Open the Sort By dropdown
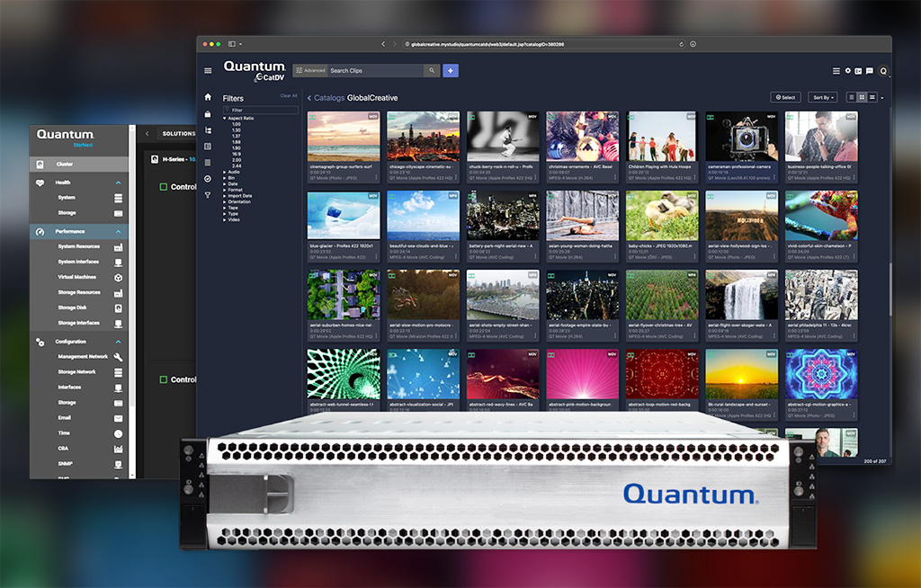 click(x=822, y=97)
